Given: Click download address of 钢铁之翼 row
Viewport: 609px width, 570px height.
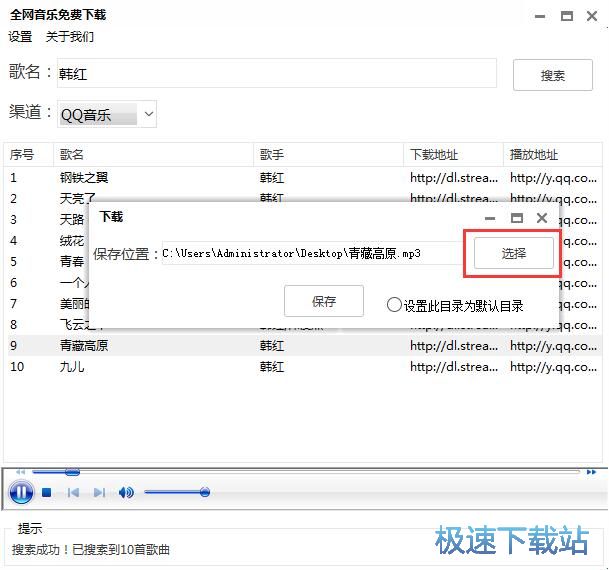Looking at the screenshot, I should click(454, 178).
